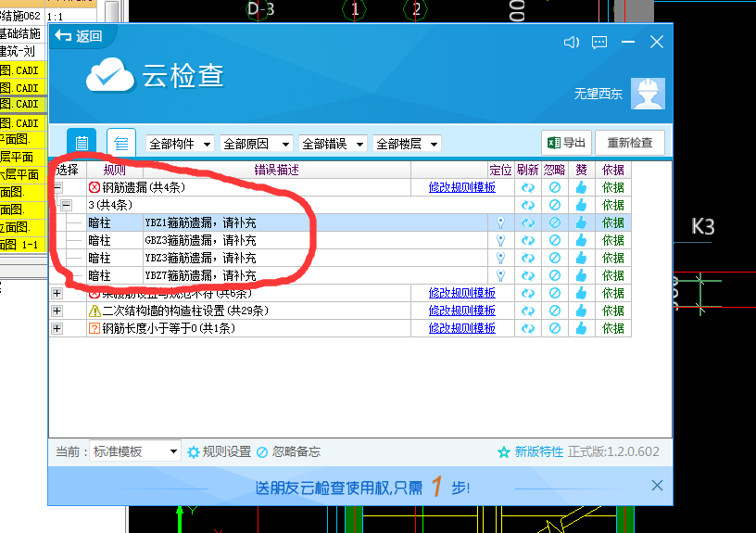Click 修改规则模板 link in 二次结构墙 row

pyautogui.click(x=462, y=311)
